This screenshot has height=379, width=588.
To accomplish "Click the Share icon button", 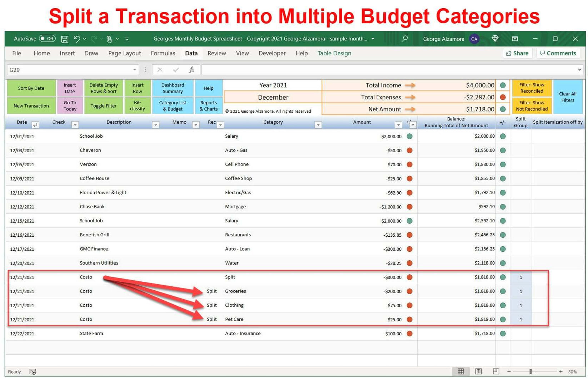I will coord(517,53).
